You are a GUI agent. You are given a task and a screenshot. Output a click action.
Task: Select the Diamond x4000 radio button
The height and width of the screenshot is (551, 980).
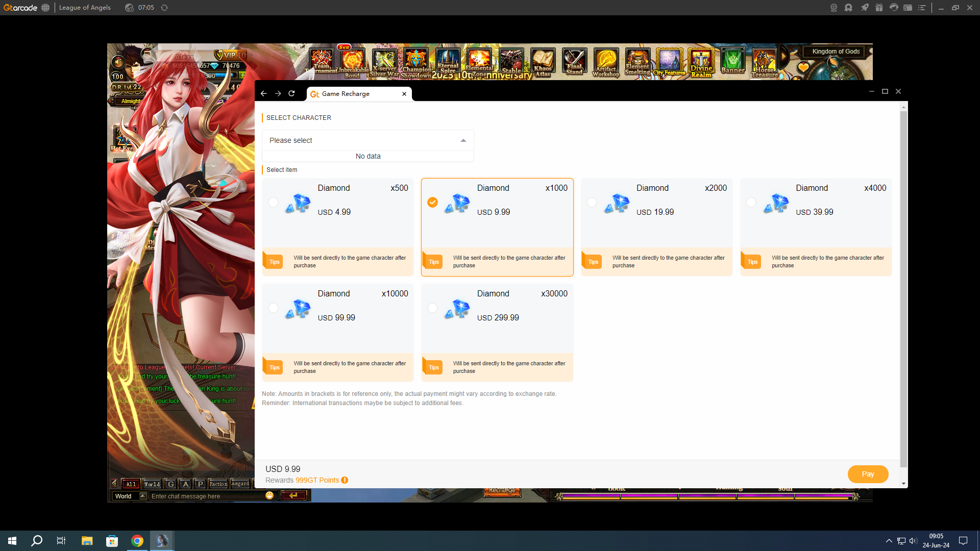751,203
